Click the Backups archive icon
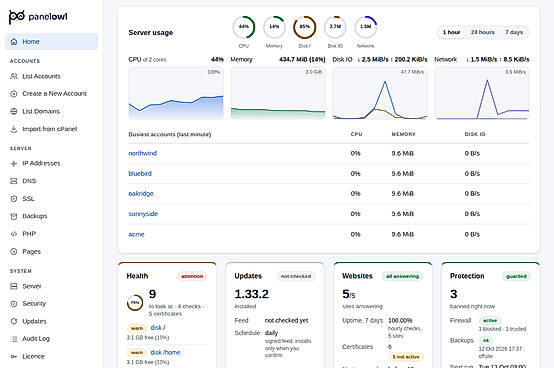The width and height of the screenshot is (554, 368). pyautogui.click(x=14, y=216)
